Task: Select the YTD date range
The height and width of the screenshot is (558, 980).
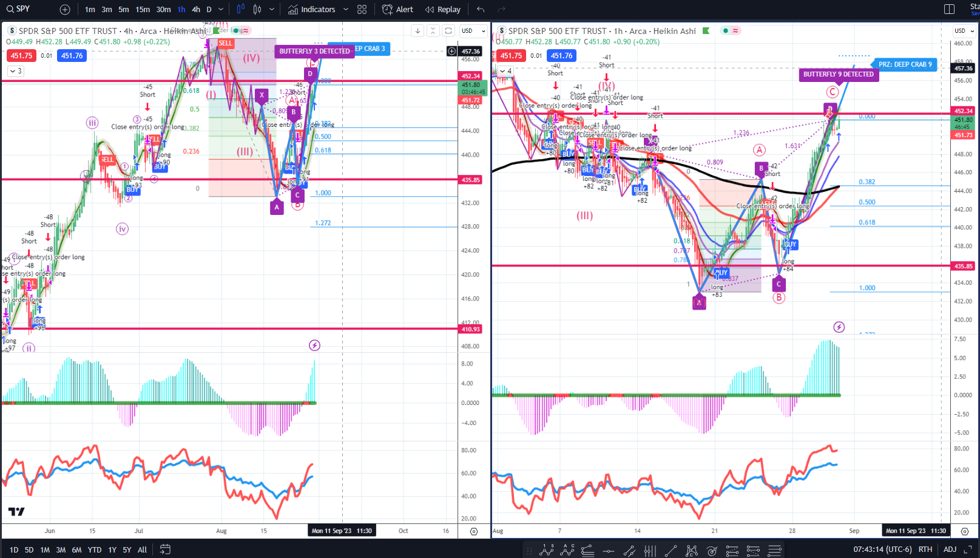Action: 95,550
